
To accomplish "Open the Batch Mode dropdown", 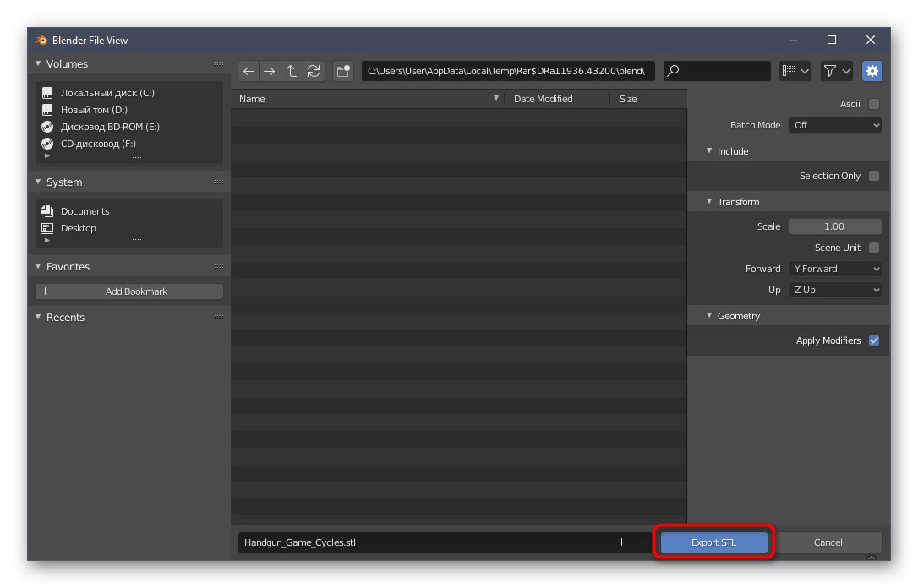I will [835, 125].
